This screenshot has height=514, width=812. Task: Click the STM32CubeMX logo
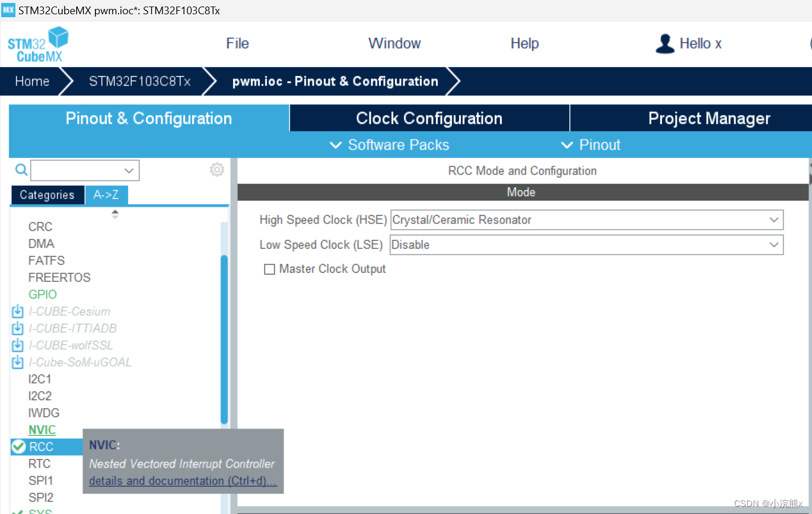tap(38, 45)
